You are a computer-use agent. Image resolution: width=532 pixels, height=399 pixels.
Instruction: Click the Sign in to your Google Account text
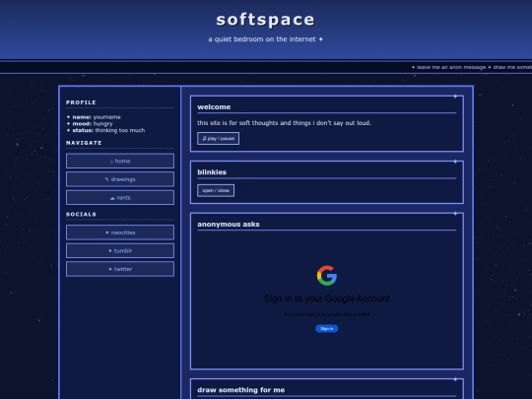[x=327, y=299]
